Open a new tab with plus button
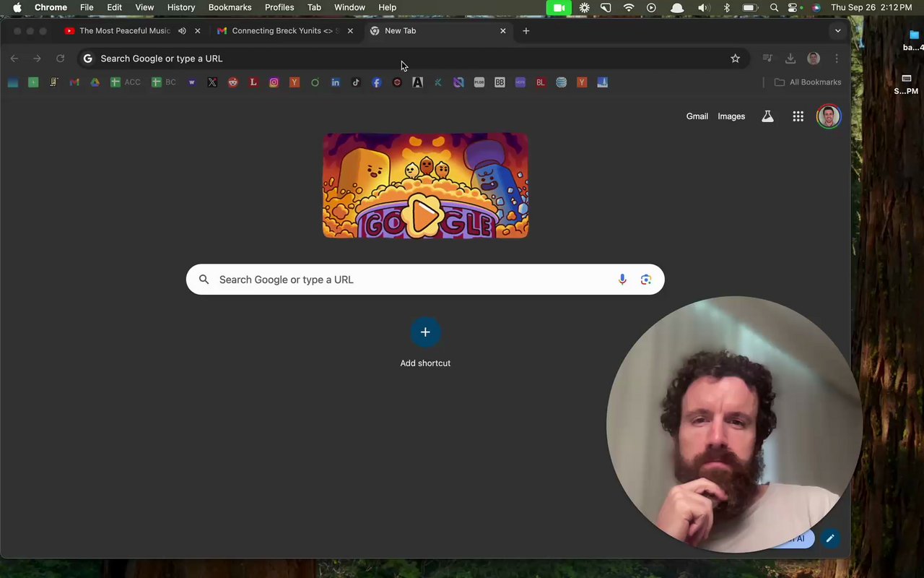This screenshot has width=924, height=578. tap(526, 31)
